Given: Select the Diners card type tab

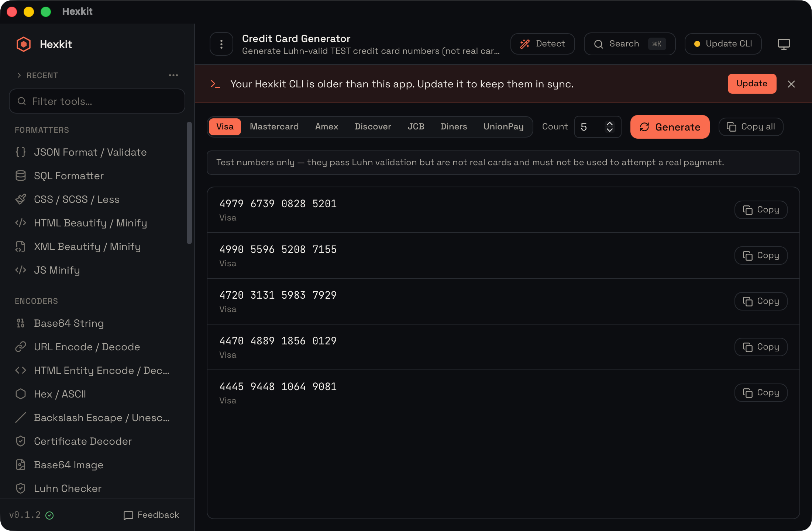Looking at the screenshot, I should coord(454,127).
